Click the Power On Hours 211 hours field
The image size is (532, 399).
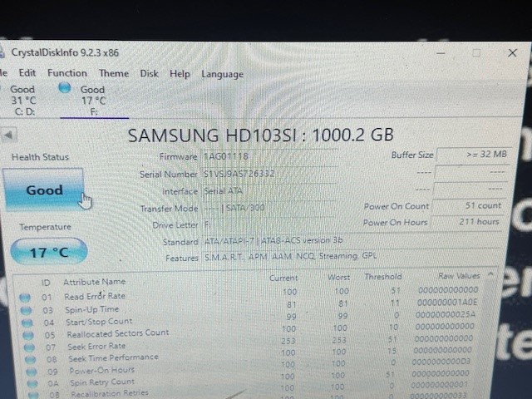466,222
